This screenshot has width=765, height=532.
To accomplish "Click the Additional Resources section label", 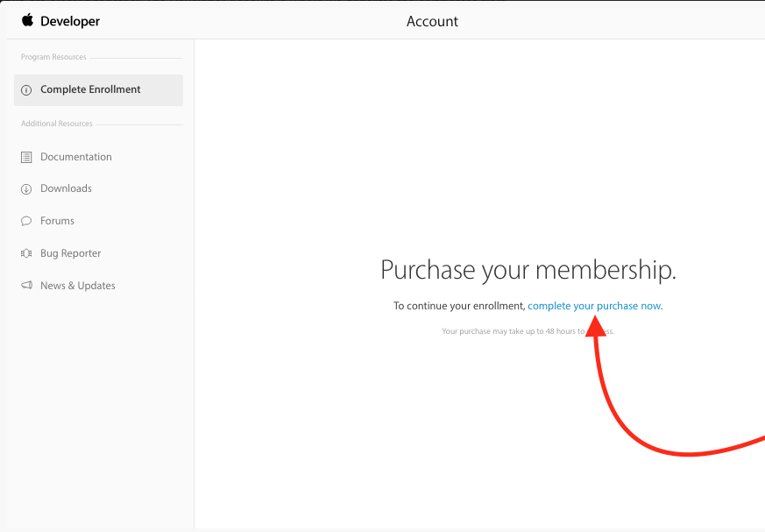I will (x=57, y=124).
